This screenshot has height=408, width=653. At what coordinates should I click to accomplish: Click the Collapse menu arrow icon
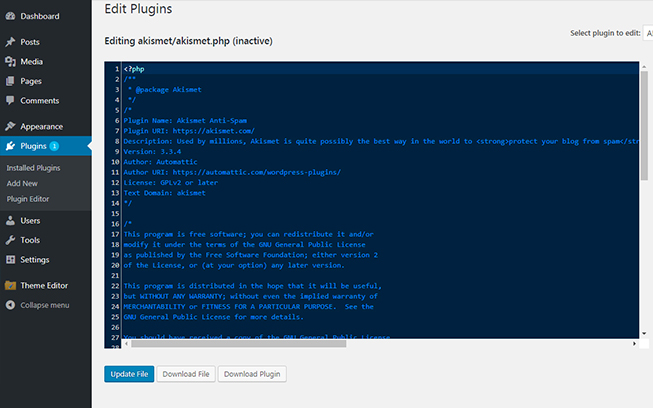pos(10,305)
